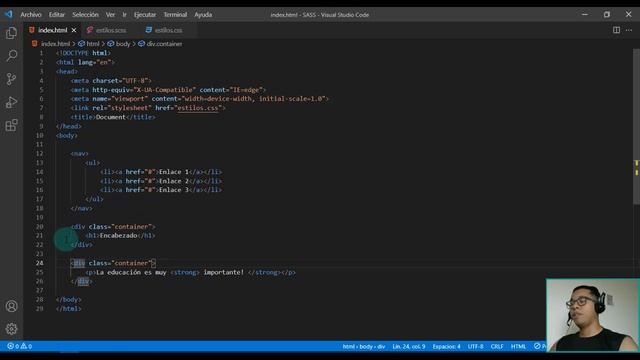640x360 pixels.
Task: Change indentation via Espacios: 4
Action: [x=446, y=346]
